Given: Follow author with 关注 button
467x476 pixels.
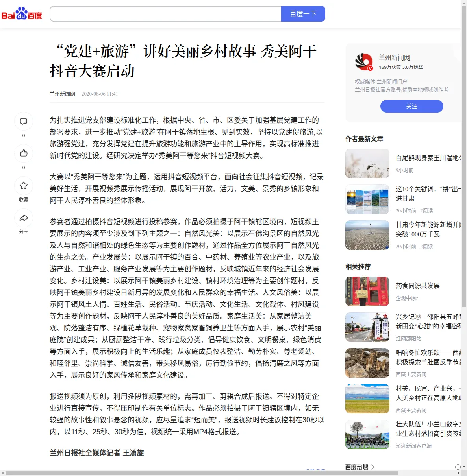Looking at the screenshot, I should coord(412,106).
